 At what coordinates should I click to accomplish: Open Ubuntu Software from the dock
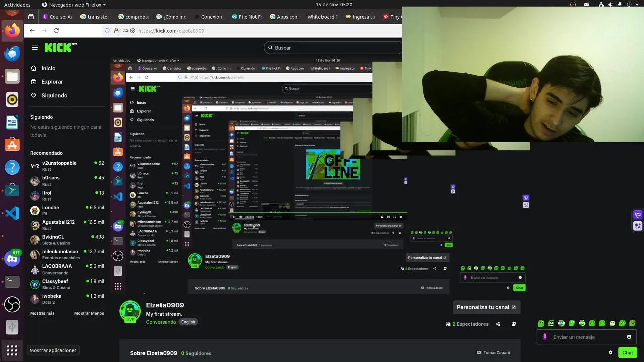[x=12, y=145]
